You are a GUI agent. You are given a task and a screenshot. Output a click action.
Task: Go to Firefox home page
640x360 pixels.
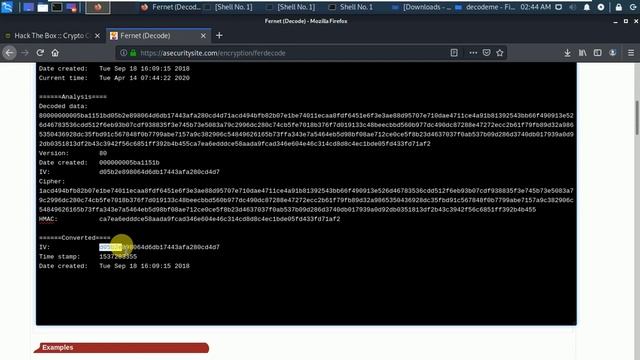point(55,53)
